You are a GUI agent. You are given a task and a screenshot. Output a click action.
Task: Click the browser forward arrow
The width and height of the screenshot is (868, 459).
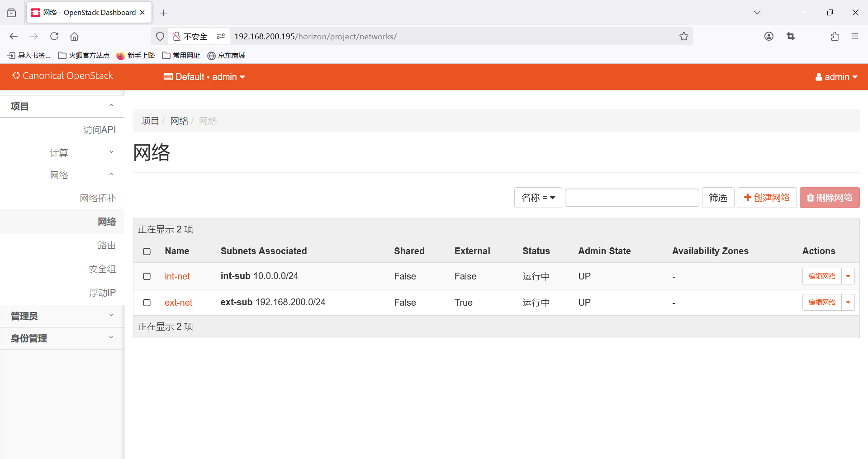click(34, 36)
